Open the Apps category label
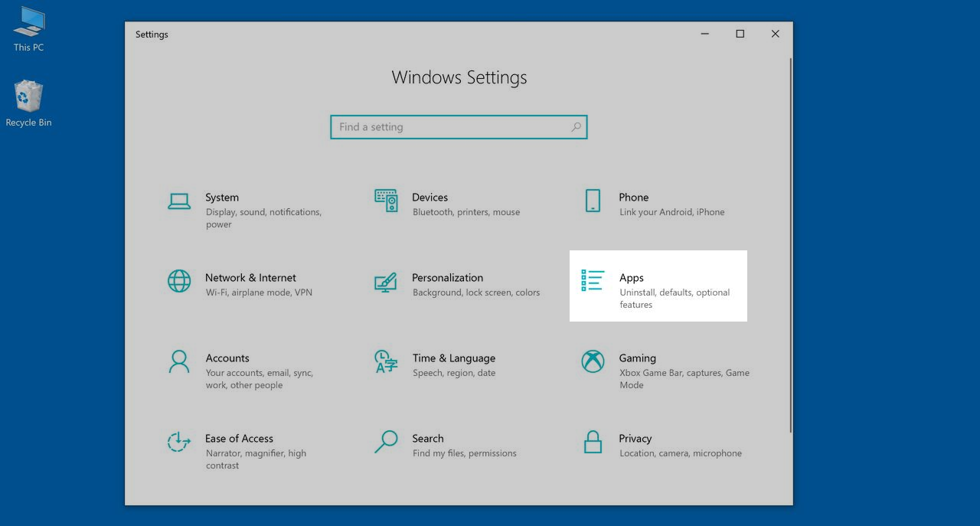This screenshot has height=526, width=980. pos(632,278)
